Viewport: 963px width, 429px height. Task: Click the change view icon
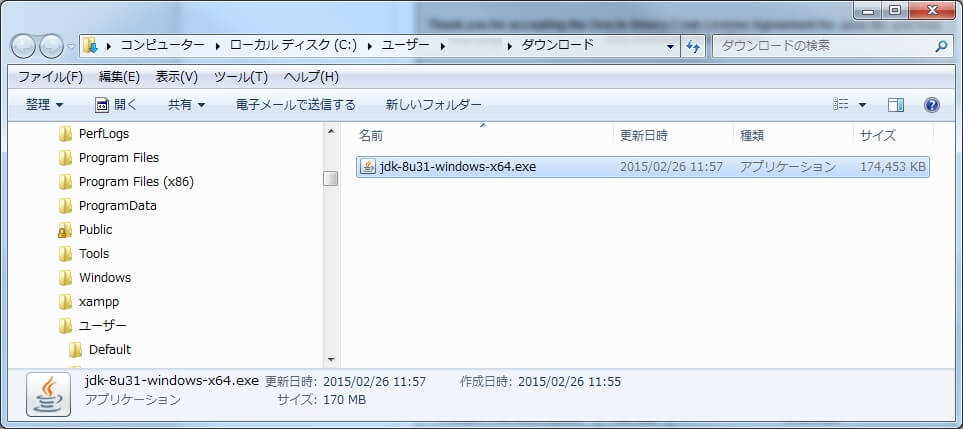[841, 105]
